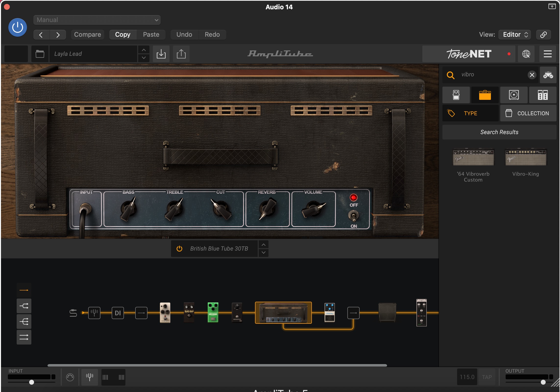Select the cabinet block in signal chain
The width and height of the screenshot is (560, 392).
tap(387, 312)
